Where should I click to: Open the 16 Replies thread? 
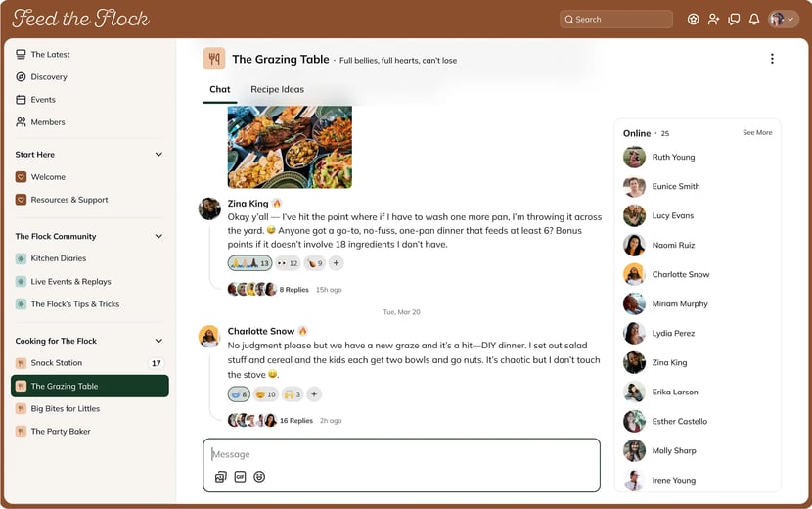tap(296, 421)
